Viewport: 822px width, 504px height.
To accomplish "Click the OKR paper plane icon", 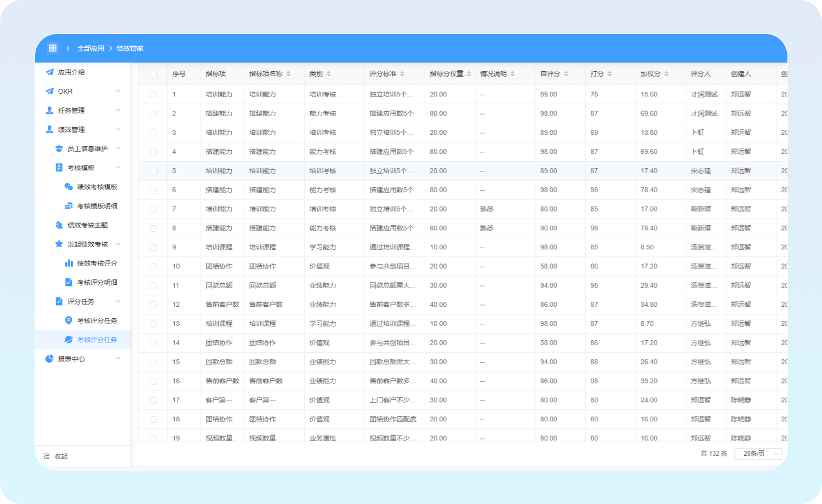I will [x=50, y=91].
